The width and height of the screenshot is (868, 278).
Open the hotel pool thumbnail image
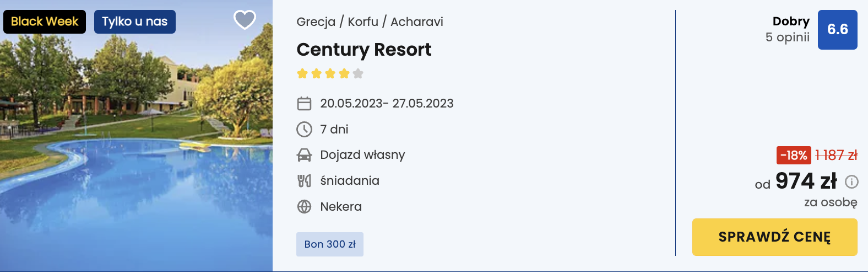click(x=136, y=154)
